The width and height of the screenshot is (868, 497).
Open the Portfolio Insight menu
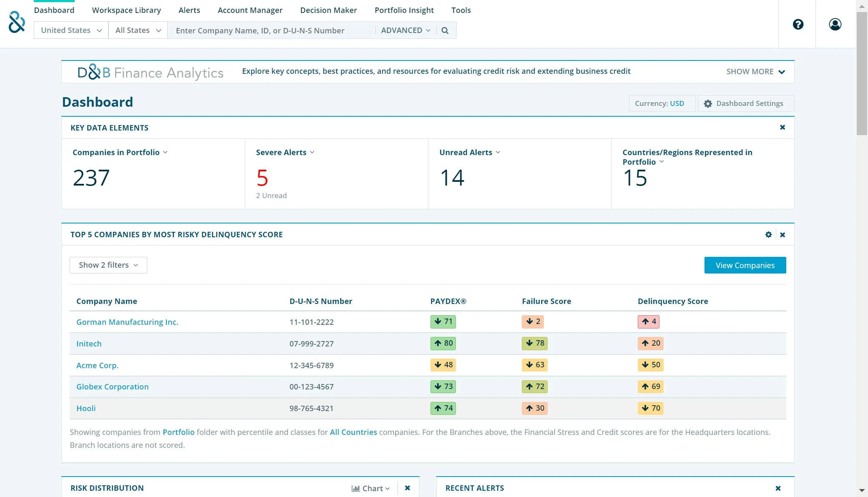coord(404,10)
